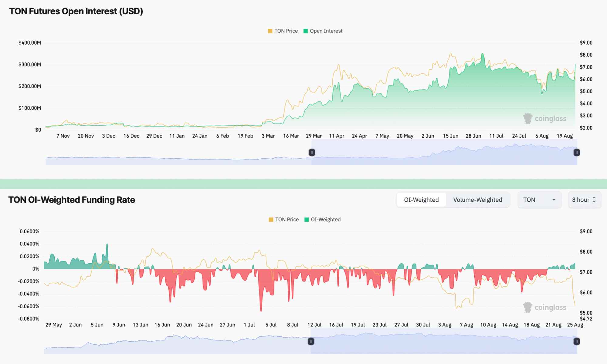Click right range handle on Open Interest slider
607x364 pixels.
(x=577, y=153)
